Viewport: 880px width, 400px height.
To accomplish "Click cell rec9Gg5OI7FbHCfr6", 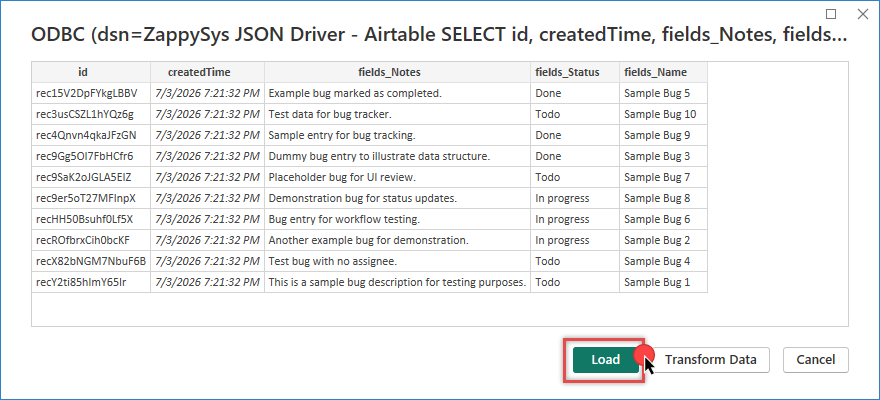I will click(91, 156).
